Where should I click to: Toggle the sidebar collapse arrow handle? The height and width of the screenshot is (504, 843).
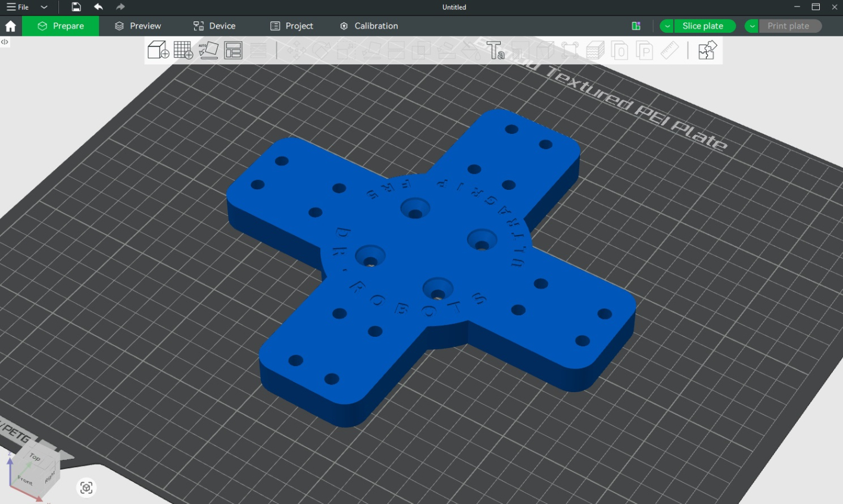point(4,42)
